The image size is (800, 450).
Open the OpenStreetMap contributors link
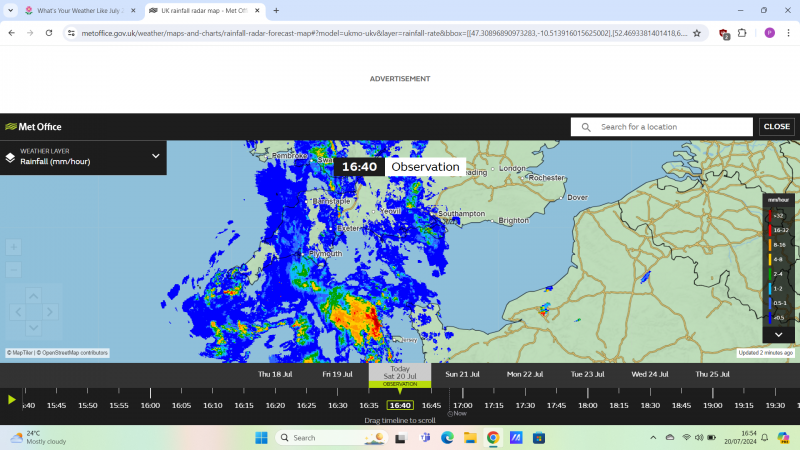coord(75,353)
